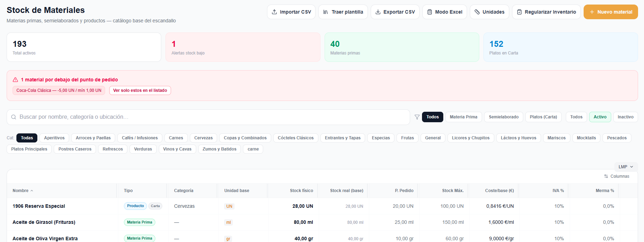
Task: Toggle the Activo status filter
Action: (600, 117)
